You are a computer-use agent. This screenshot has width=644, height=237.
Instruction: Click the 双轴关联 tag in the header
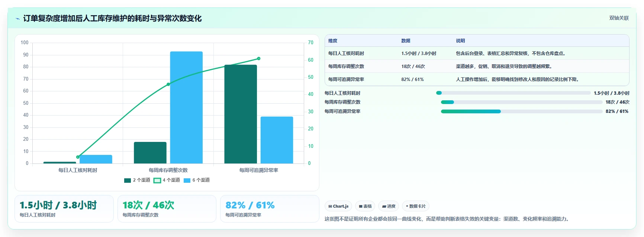[x=619, y=18]
